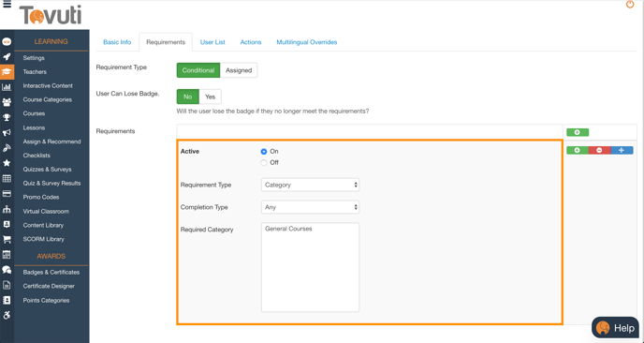Click the satellite dish icon
The width and height of the screenshot is (644, 343).
click(7, 148)
